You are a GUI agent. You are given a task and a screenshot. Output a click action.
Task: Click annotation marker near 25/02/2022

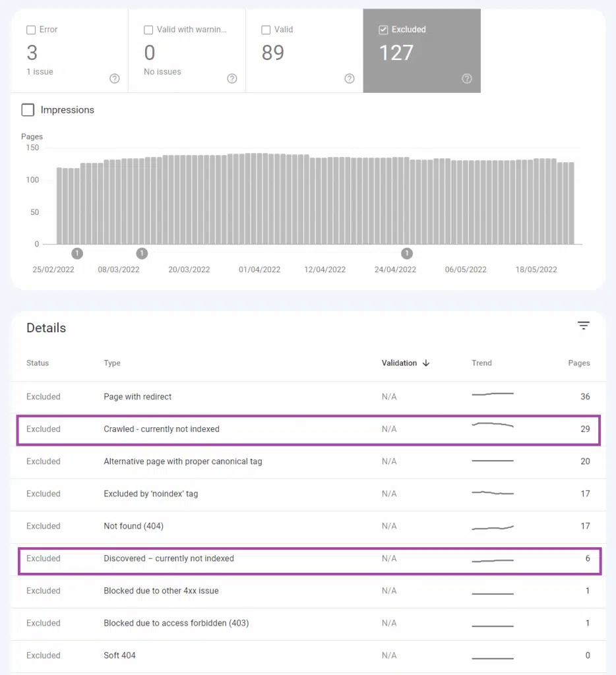pos(77,254)
